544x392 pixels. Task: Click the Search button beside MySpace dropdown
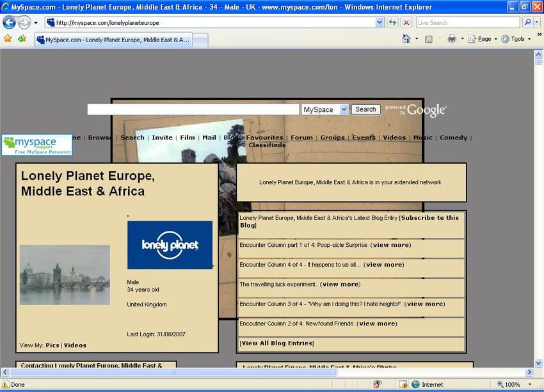point(365,109)
